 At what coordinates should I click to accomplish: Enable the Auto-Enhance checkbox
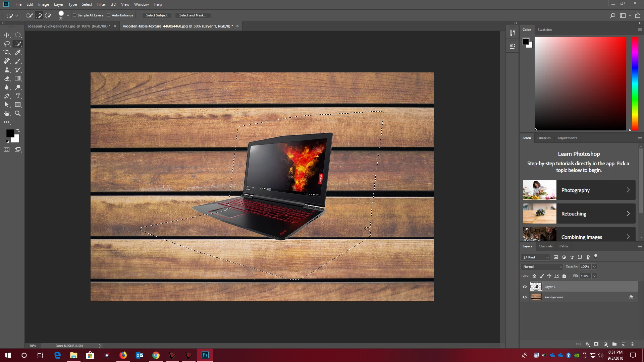pyautogui.click(x=109, y=15)
